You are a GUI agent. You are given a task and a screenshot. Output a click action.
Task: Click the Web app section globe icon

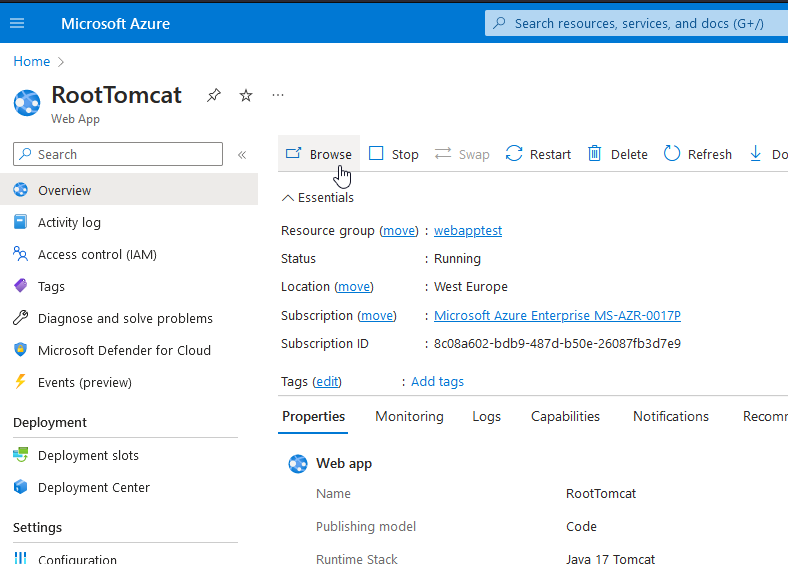(298, 463)
